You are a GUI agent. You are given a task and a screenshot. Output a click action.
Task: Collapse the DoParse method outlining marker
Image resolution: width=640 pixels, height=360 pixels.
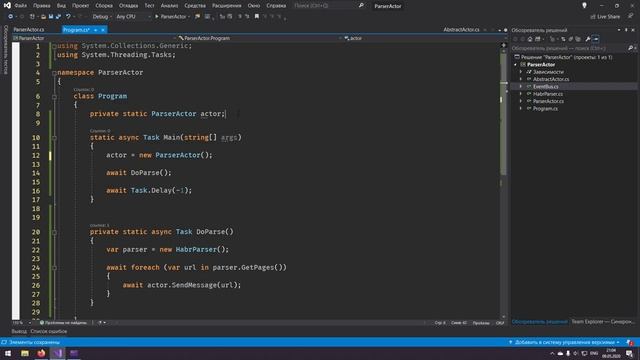54,232
